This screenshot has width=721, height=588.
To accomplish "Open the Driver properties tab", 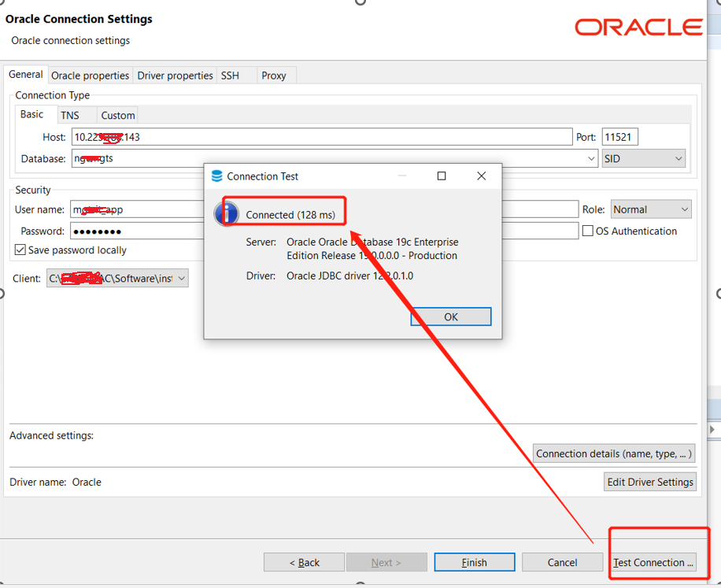I will [175, 76].
